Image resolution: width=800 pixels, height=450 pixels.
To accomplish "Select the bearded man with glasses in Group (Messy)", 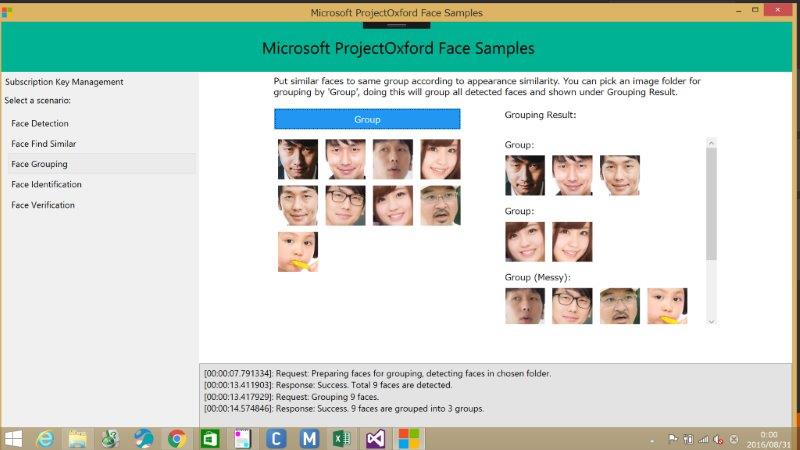I will coord(619,306).
